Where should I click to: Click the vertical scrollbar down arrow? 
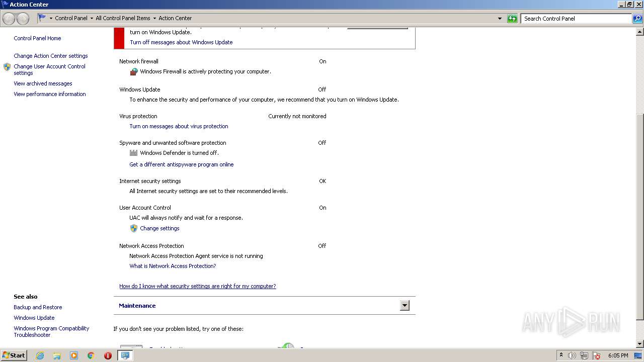coord(640,344)
